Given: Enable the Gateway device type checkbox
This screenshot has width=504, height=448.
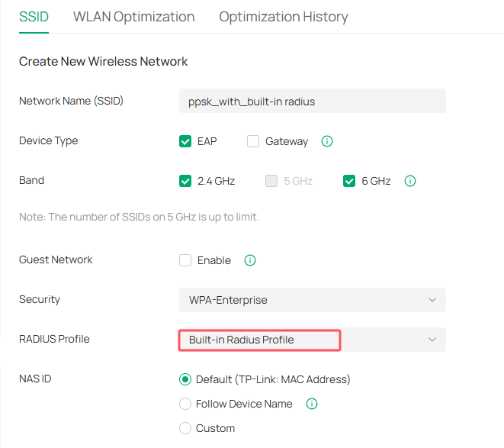Looking at the screenshot, I should [253, 141].
